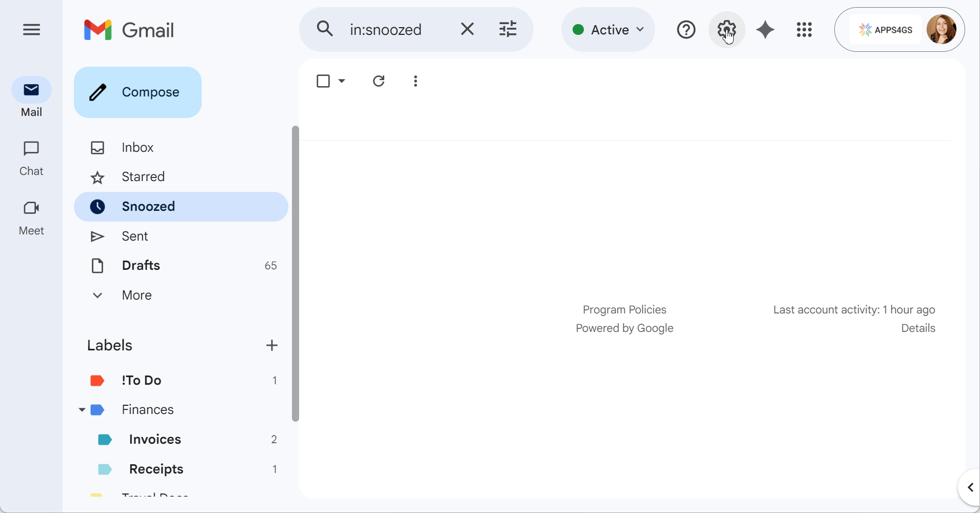The height and width of the screenshot is (513, 980).
Task: Open the Settings gear
Action: (x=727, y=29)
